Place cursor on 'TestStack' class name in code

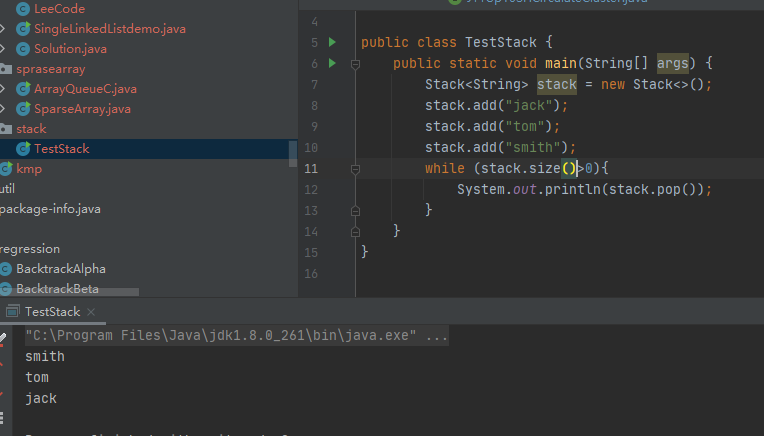coord(500,42)
